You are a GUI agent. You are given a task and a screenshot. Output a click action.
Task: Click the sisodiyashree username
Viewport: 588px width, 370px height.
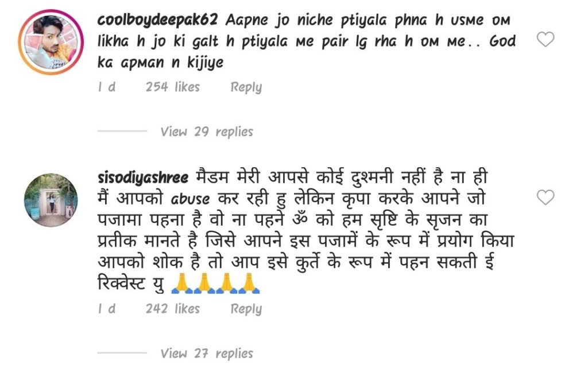click(x=143, y=178)
